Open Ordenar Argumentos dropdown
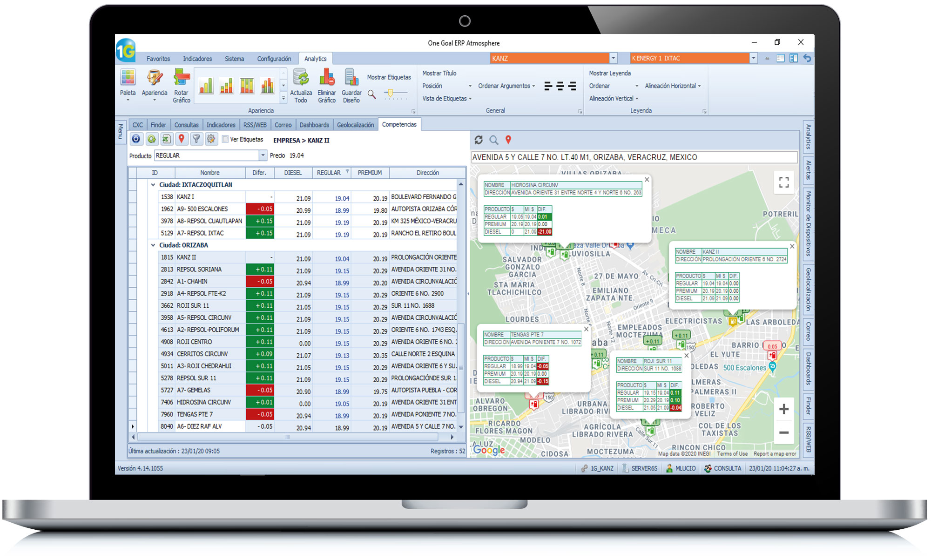Screen dimensions: 931x560 (x=506, y=86)
